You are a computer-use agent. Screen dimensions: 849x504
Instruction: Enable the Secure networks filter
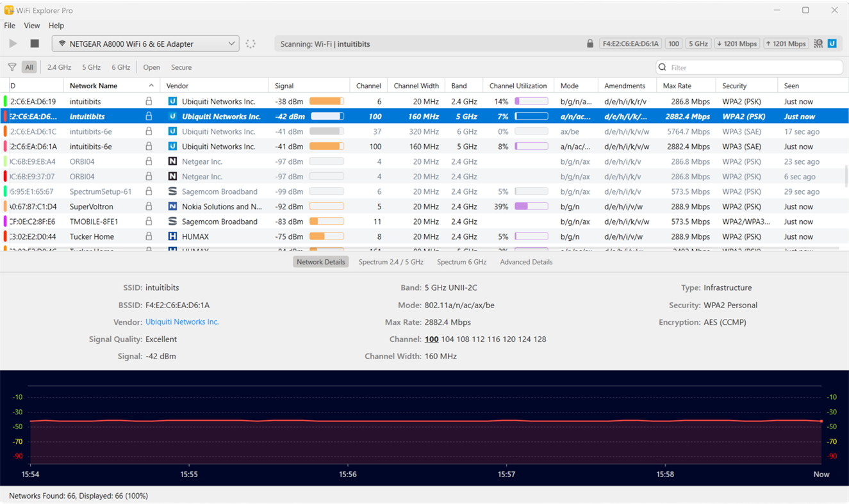181,67
